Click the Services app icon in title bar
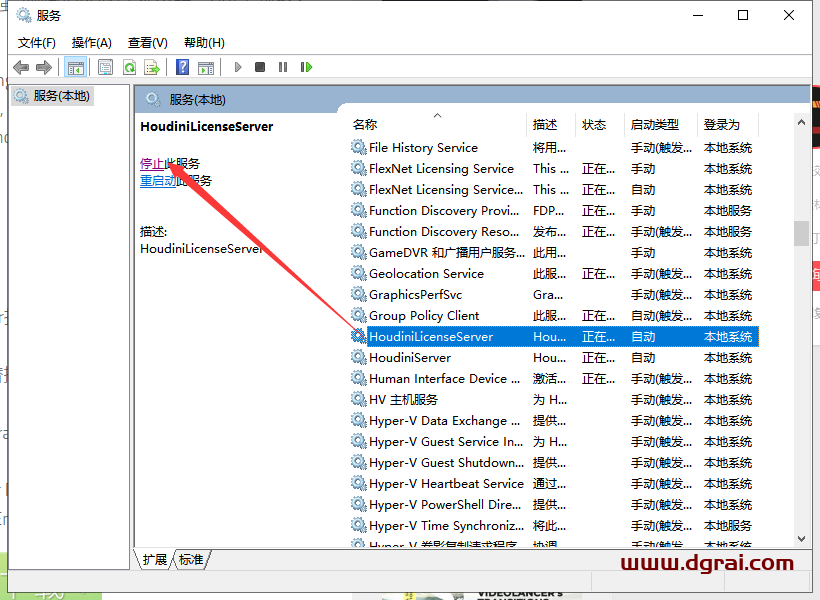The image size is (820, 600). coord(24,15)
